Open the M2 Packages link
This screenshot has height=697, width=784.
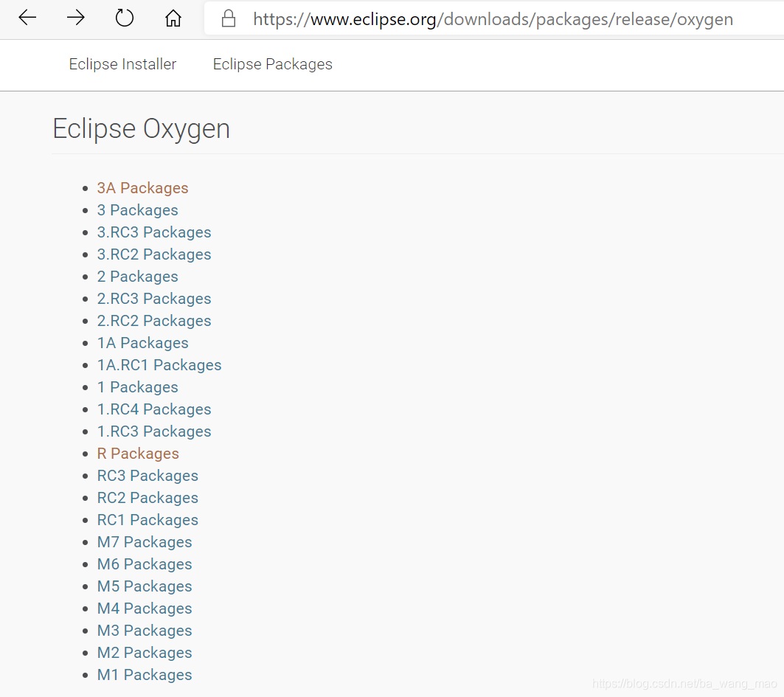(x=145, y=653)
